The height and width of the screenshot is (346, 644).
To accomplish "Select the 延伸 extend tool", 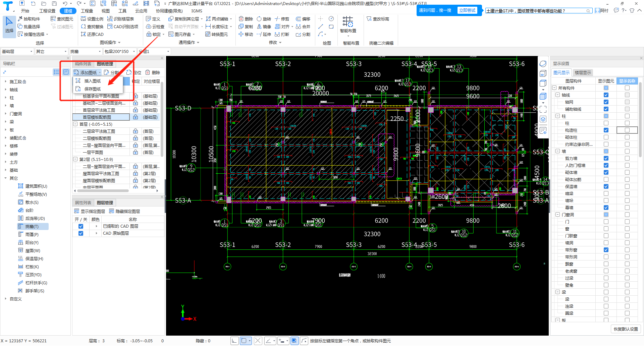I will (x=264, y=34).
